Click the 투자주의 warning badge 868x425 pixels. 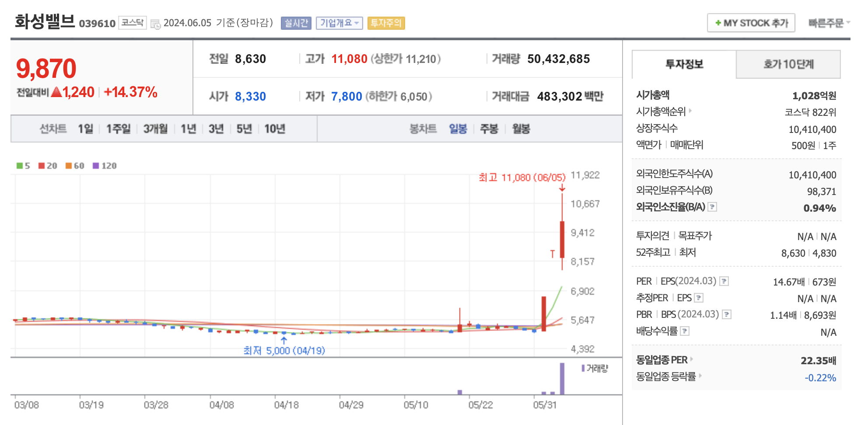[x=386, y=23]
